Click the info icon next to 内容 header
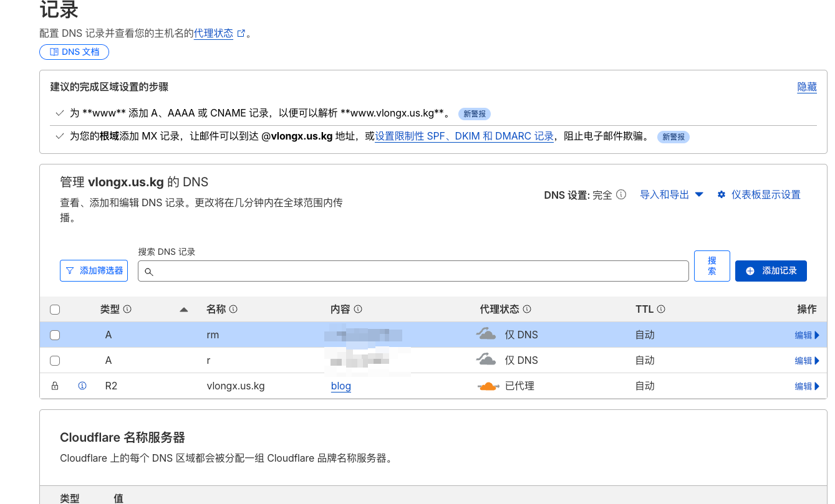Viewport: 835px width, 504px height. [x=358, y=309]
